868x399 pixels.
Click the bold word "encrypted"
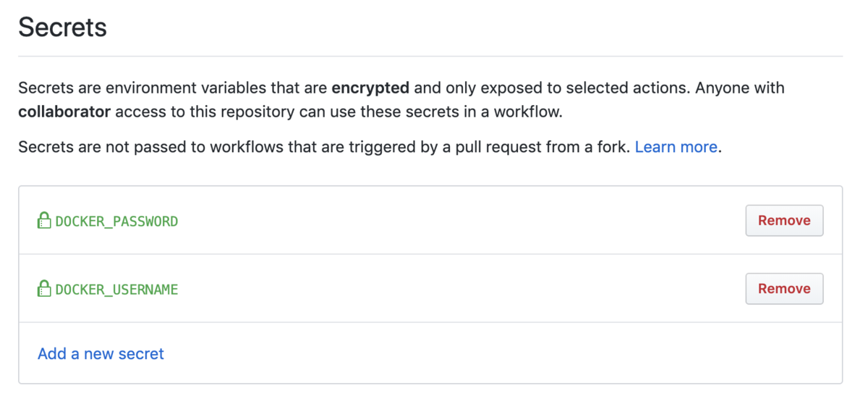click(x=370, y=88)
